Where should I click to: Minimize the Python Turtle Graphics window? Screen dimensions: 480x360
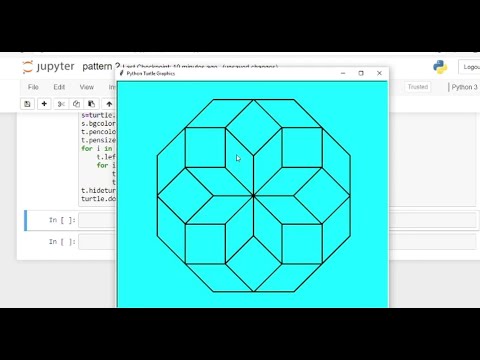pos(343,73)
